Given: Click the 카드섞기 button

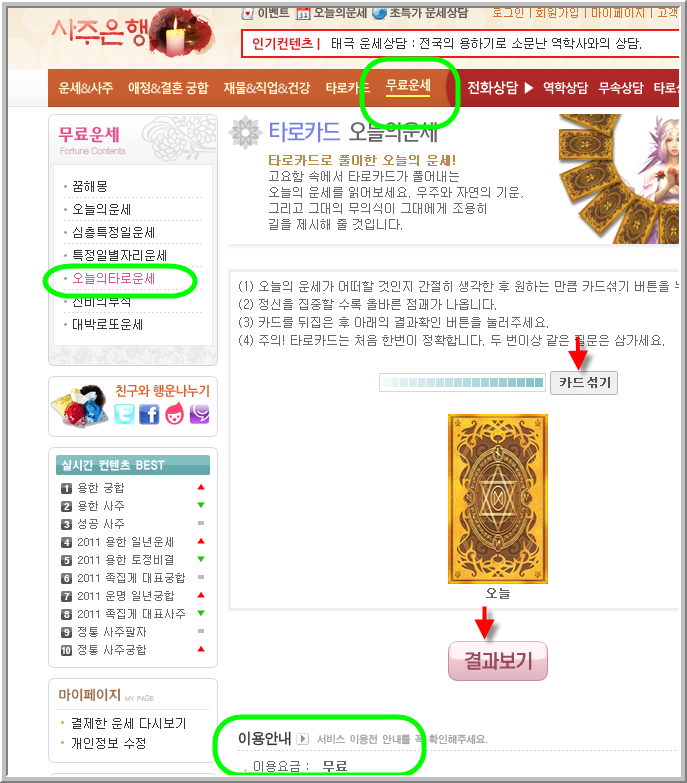Looking at the screenshot, I should point(584,383).
